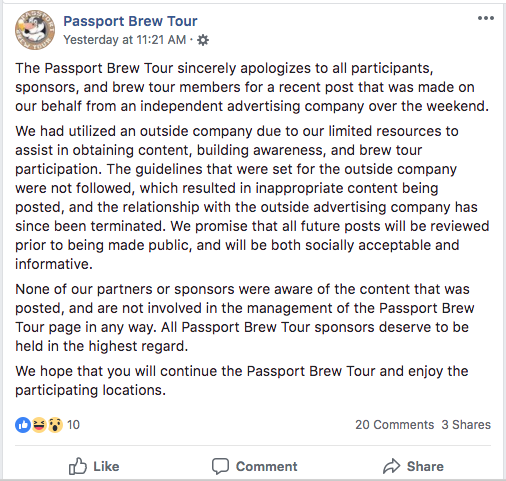Open the three-dot post options menu

point(486,18)
